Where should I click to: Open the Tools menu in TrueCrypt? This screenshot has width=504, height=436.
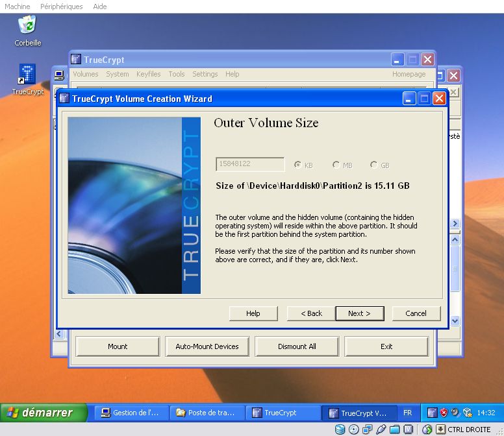coord(177,74)
